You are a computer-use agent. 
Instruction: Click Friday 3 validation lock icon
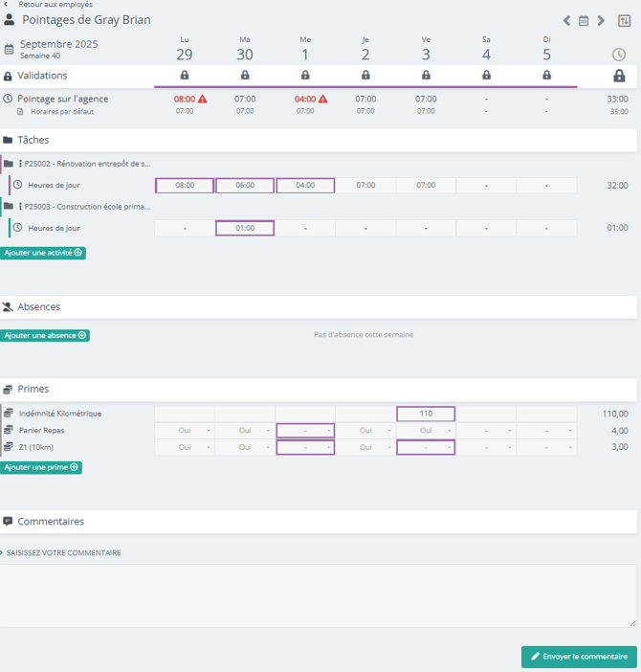tap(426, 75)
